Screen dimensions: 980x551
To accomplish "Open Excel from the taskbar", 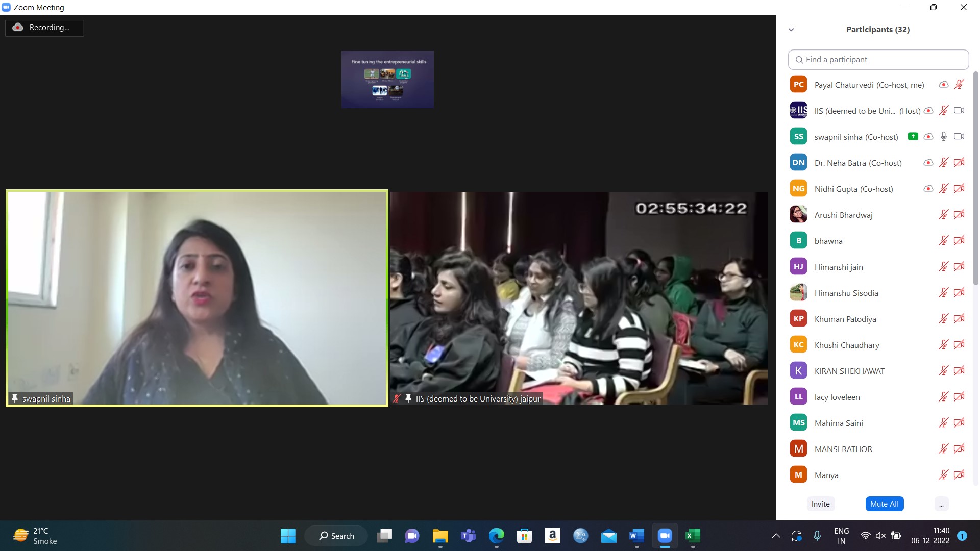I will tap(693, 536).
